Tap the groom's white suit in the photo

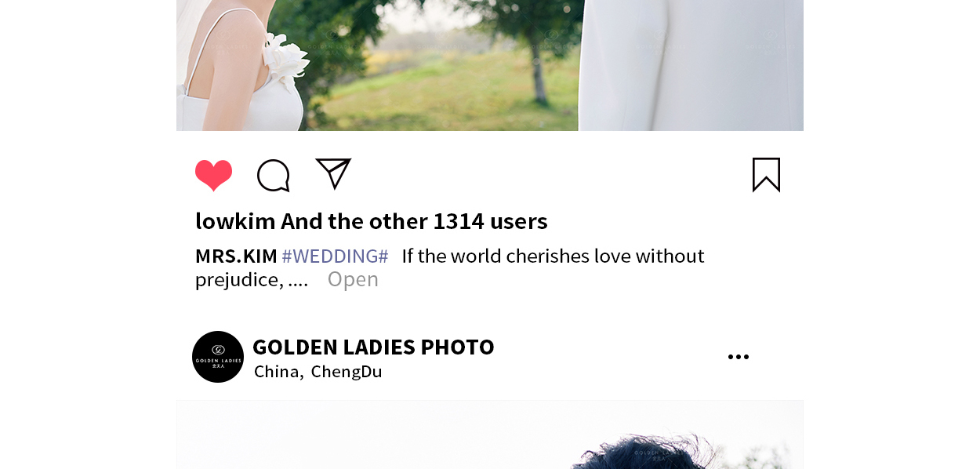coord(690,65)
